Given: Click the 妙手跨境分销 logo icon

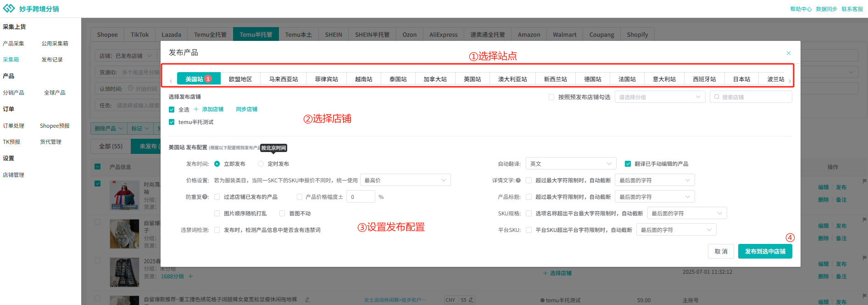Looking at the screenshot, I should click(x=9, y=9).
